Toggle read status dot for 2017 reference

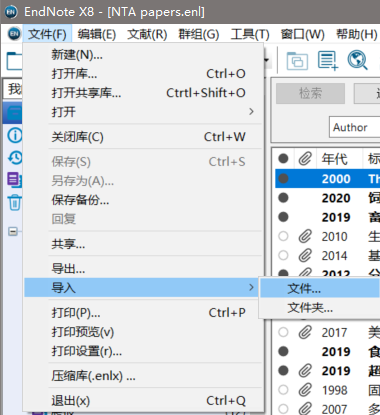(283, 332)
